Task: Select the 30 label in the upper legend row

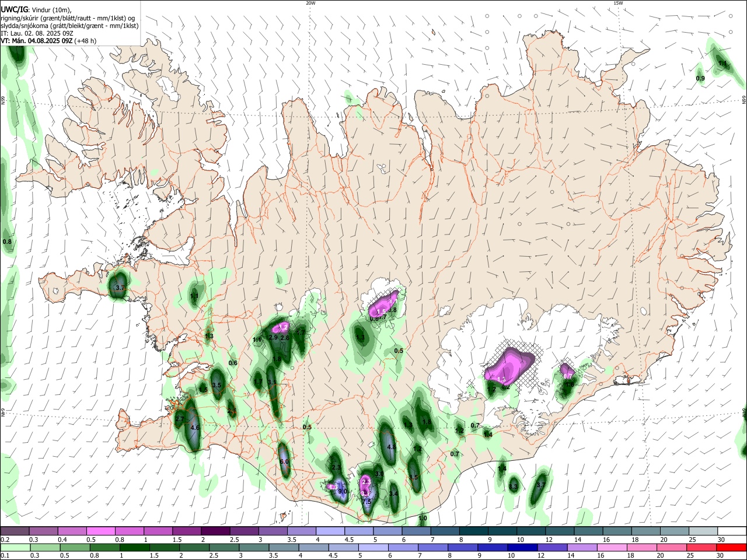Action: pyautogui.click(x=721, y=540)
